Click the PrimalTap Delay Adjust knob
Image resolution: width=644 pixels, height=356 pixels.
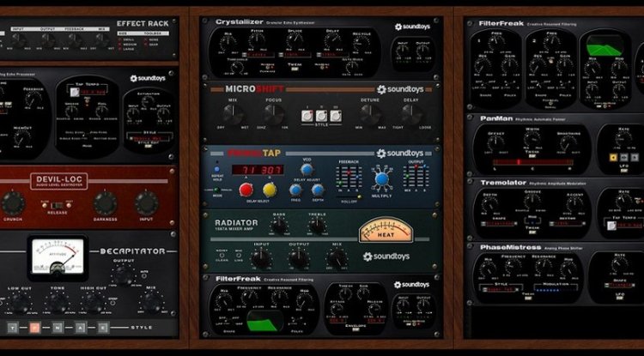click(x=307, y=170)
